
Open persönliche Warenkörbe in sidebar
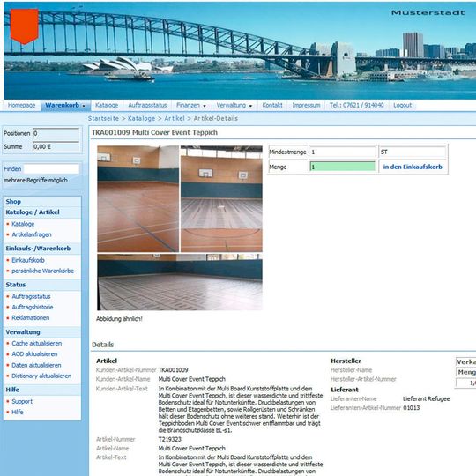coord(43,271)
